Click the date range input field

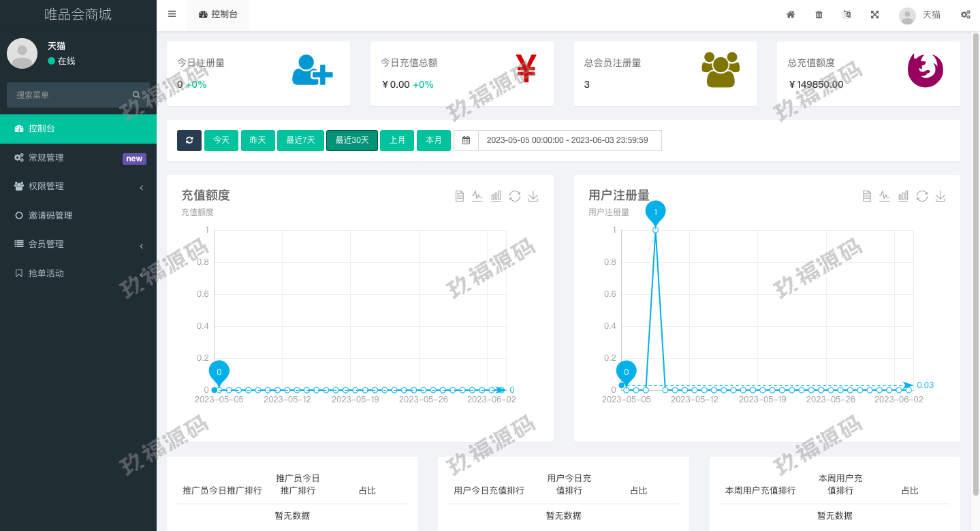(x=569, y=140)
